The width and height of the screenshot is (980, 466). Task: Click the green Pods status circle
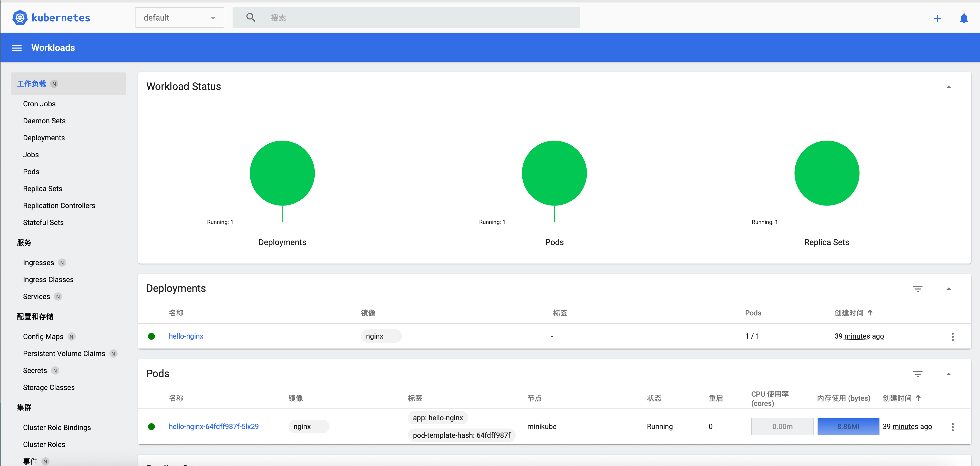554,173
